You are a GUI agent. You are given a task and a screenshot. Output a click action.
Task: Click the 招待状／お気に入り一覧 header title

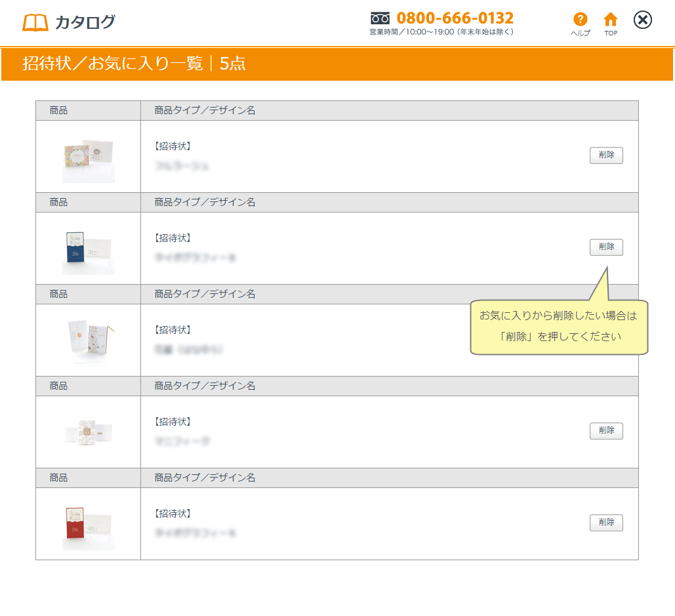[x=113, y=64]
